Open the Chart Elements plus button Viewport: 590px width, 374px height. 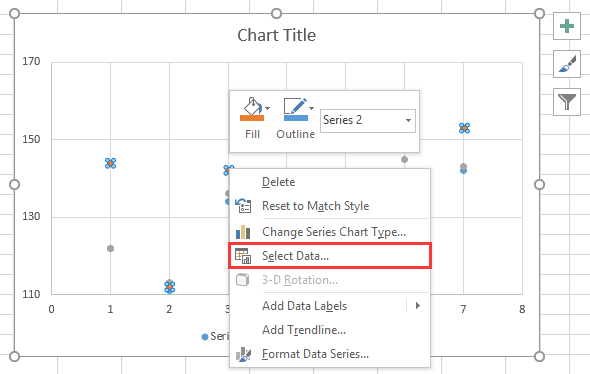[x=567, y=26]
